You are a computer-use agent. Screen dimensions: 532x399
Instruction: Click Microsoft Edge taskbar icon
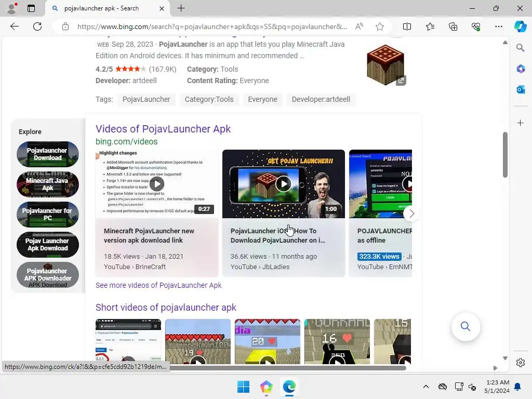[289, 387]
